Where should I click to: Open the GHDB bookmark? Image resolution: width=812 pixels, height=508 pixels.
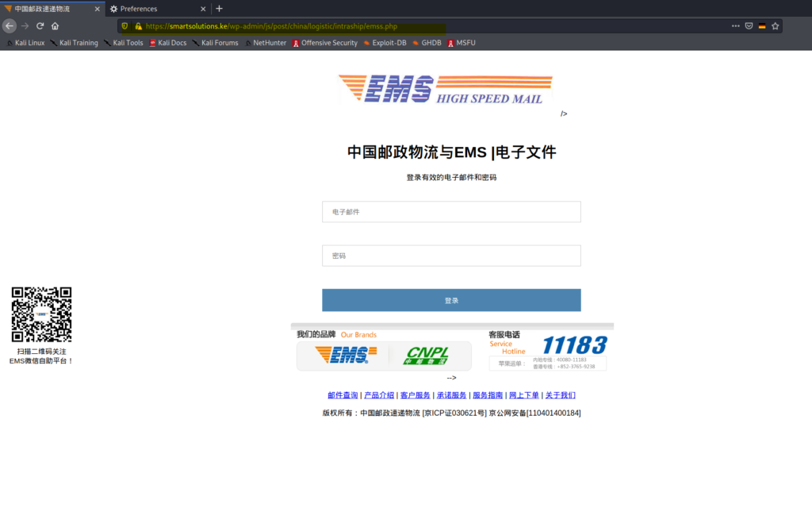(x=427, y=43)
